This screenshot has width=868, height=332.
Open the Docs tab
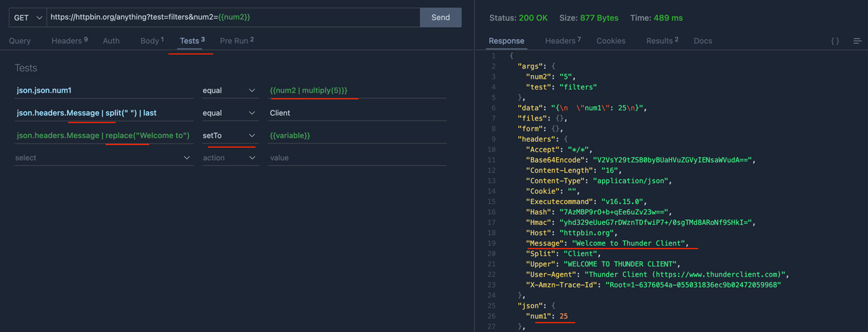(x=703, y=41)
